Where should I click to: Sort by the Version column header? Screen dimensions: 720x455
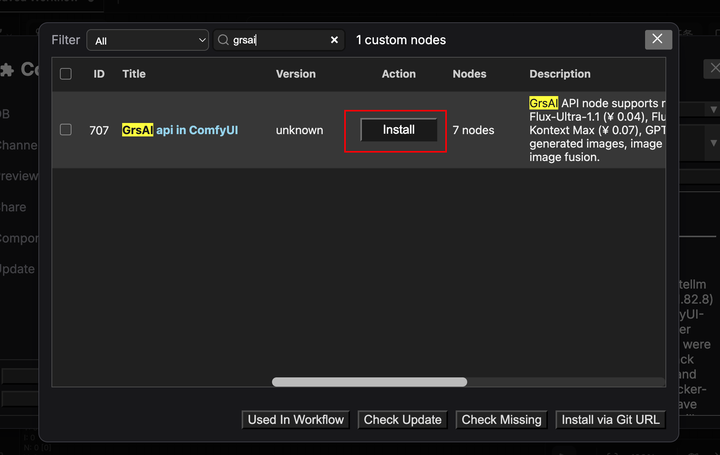pos(295,74)
